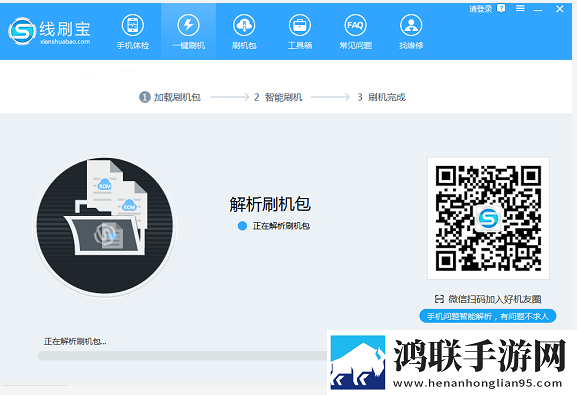This screenshot has width=577, height=395.
Task: Click the help question mark icon
Action: 501,8
